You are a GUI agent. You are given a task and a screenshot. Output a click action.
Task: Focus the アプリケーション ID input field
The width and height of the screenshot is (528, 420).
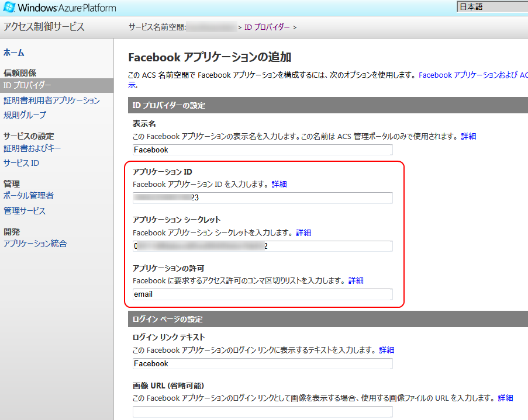point(263,198)
